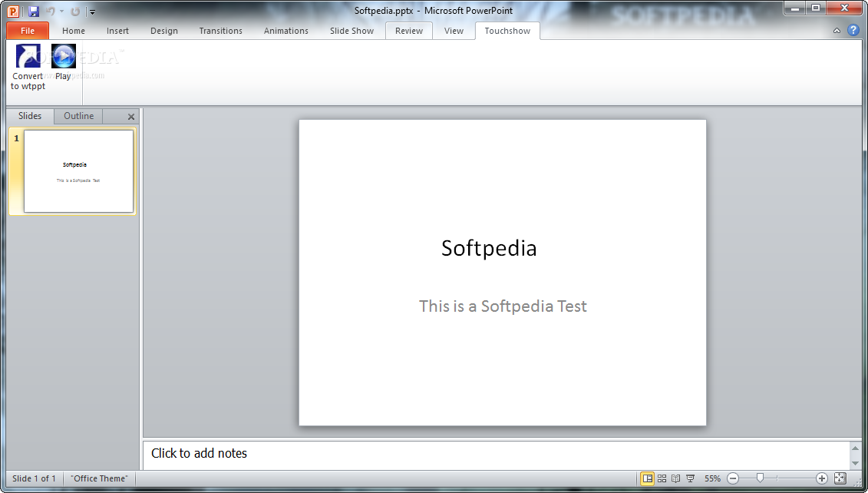Viewport: 868px width, 493px height.
Task: Select slide 1 thumbnail
Action: pyautogui.click(x=78, y=171)
